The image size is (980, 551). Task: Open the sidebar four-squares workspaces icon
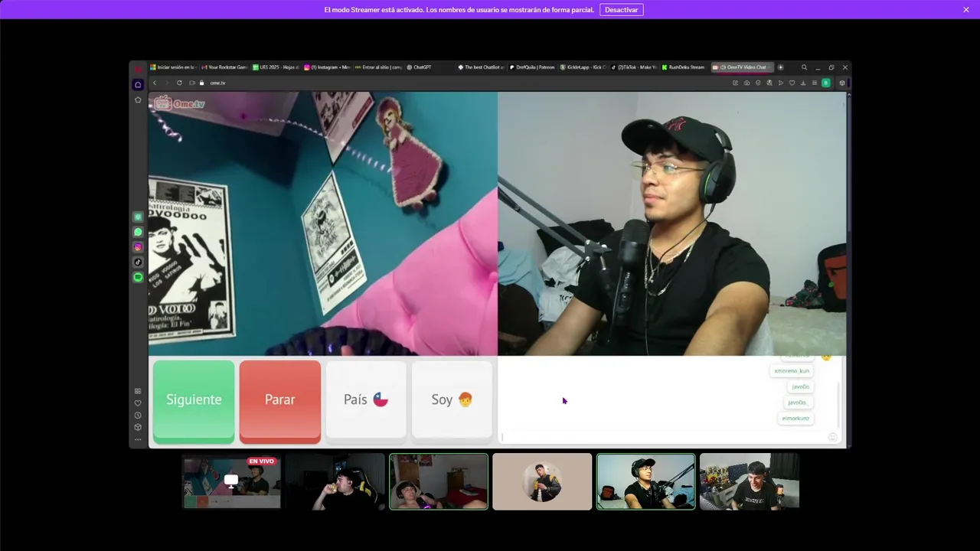[x=138, y=391]
